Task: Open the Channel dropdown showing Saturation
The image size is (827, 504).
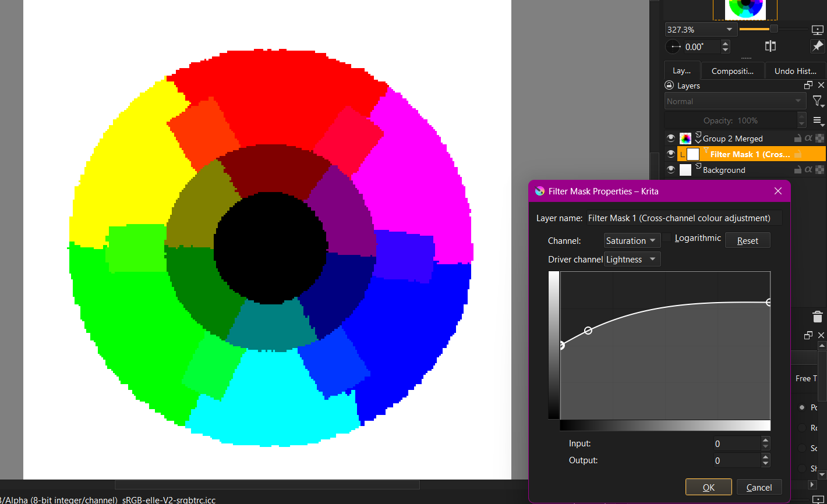Action: coord(631,241)
